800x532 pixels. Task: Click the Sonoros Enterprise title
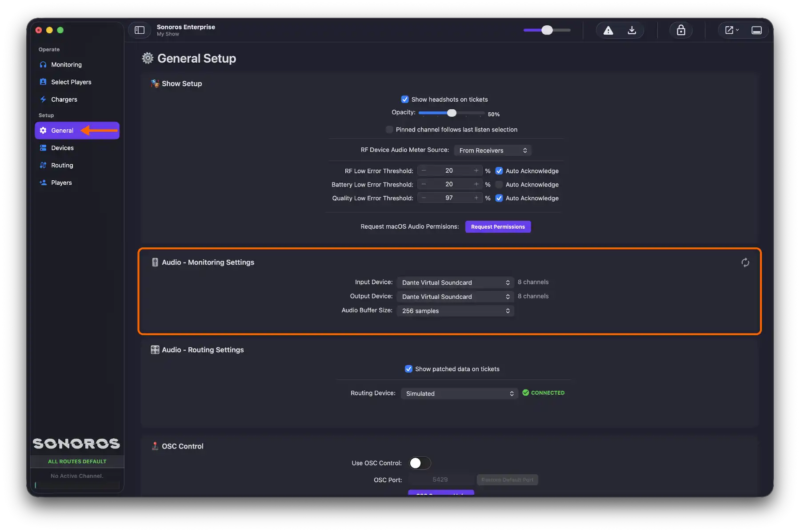click(186, 27)
